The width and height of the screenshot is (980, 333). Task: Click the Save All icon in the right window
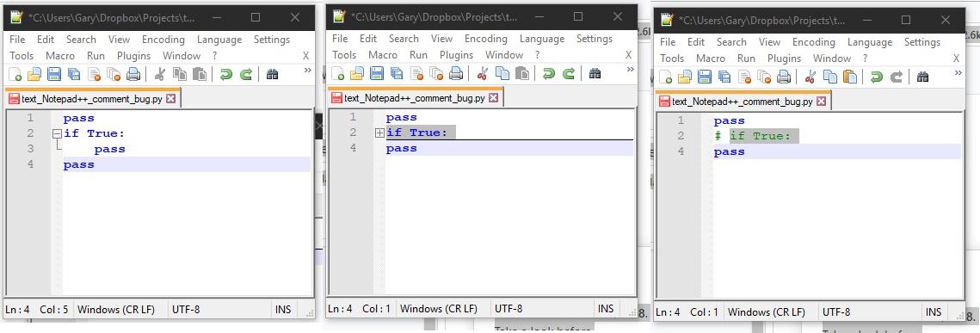click(x=725, y=77)
